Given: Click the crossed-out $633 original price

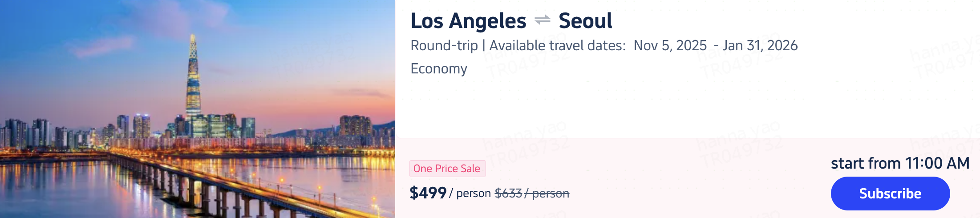Looking at the screenshot, I should [x=508, y=193].
